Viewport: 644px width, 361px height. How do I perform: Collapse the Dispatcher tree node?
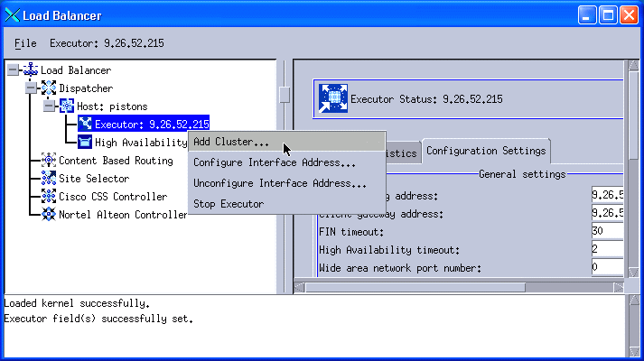[31, 88]
